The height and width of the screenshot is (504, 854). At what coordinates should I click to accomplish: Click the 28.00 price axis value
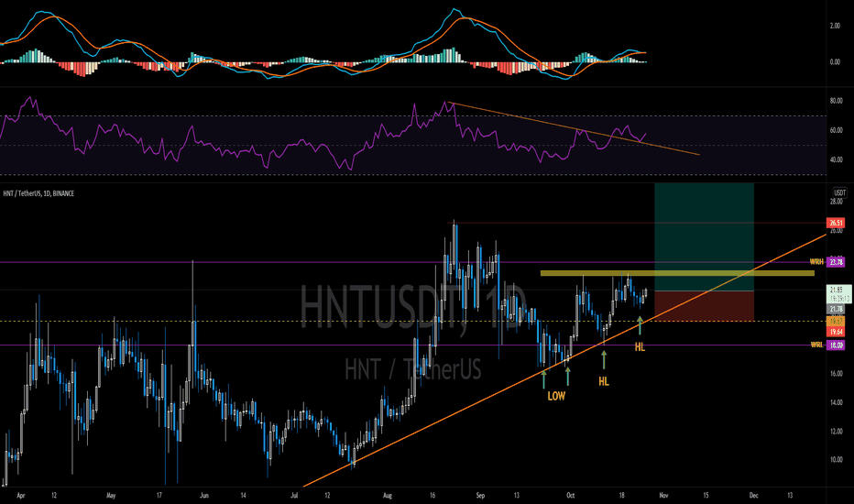click(x=836, y=202)
